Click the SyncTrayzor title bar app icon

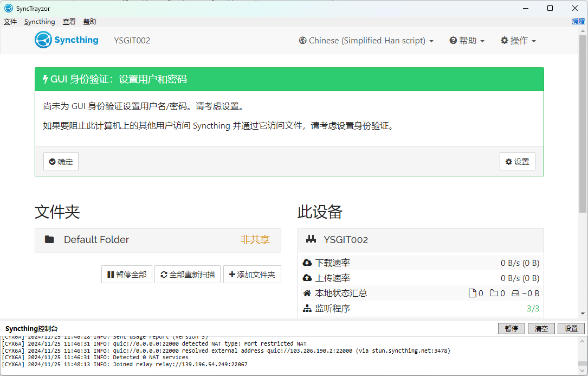coord(8,8)
